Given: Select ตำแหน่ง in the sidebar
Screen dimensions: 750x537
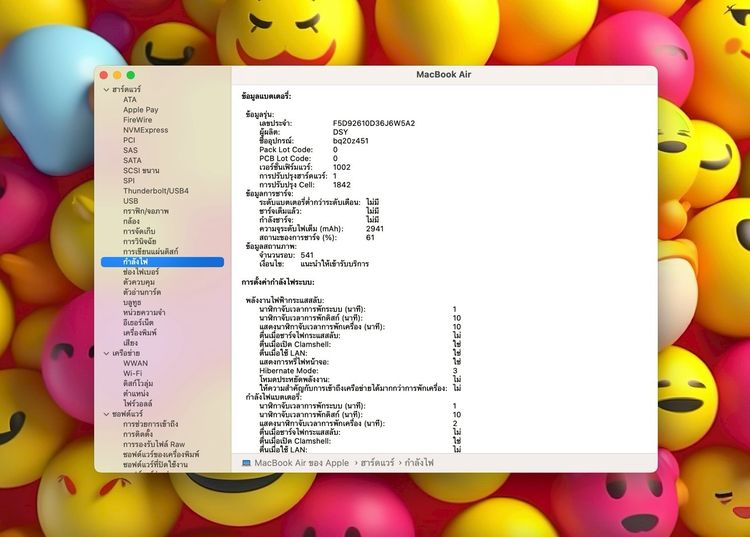Looking at the screenshot, I should 136,394.
